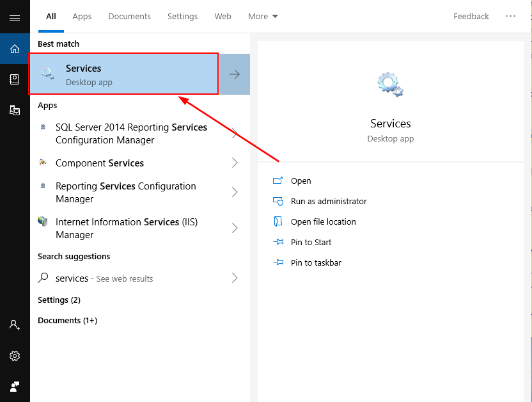The height and width of the screenshot is (402, 532).
Task: Click the magnifier icon beside services web results
Action: tap(43, 278)
